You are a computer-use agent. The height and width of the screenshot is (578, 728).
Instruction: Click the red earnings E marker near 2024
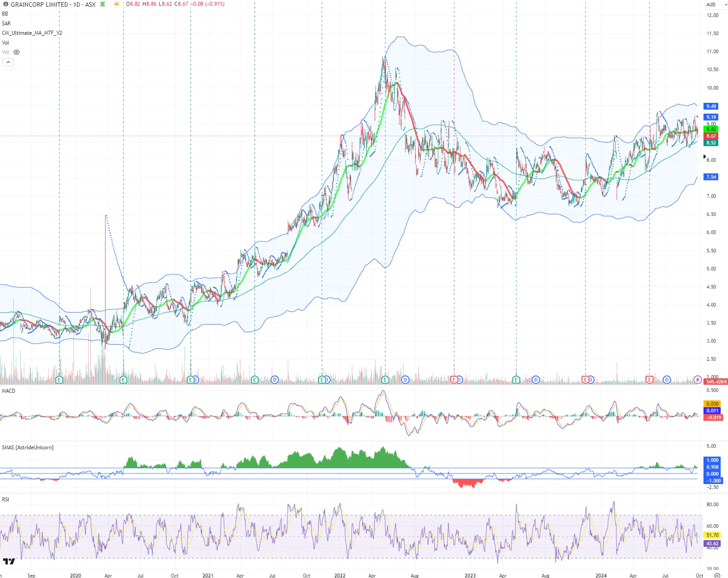(585, 380)
